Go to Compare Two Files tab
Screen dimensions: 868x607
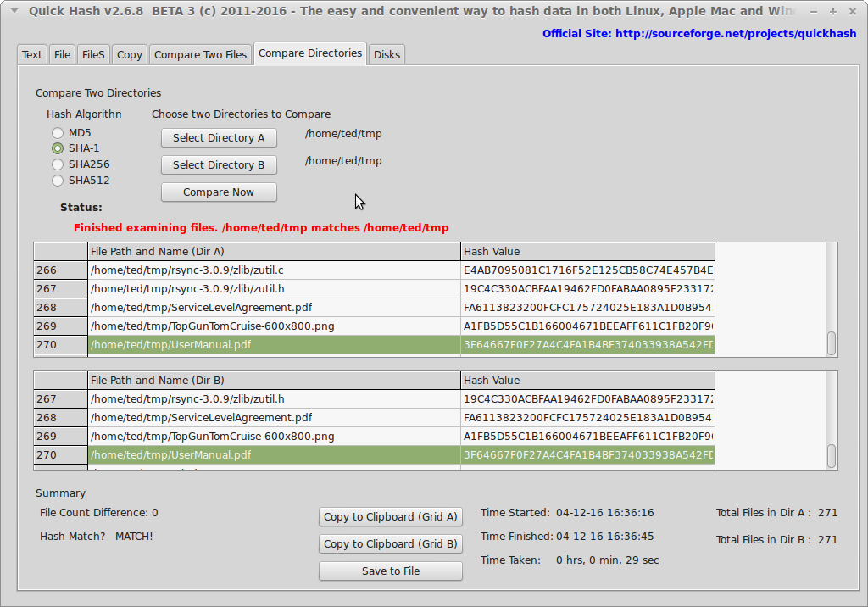pyautogui.click(x=201, y=54)
